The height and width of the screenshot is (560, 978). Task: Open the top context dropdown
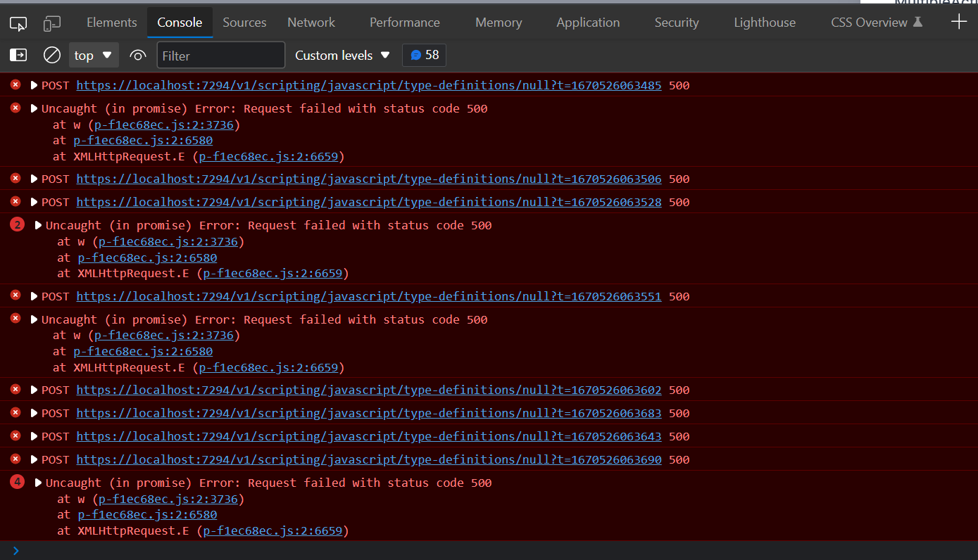click(x=94, y=55)
